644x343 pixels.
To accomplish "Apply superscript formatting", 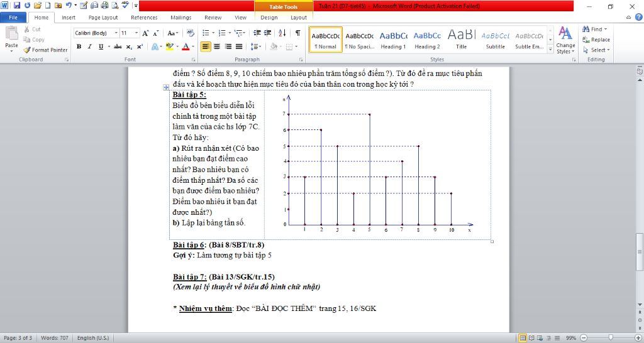I will pos(140,46).
